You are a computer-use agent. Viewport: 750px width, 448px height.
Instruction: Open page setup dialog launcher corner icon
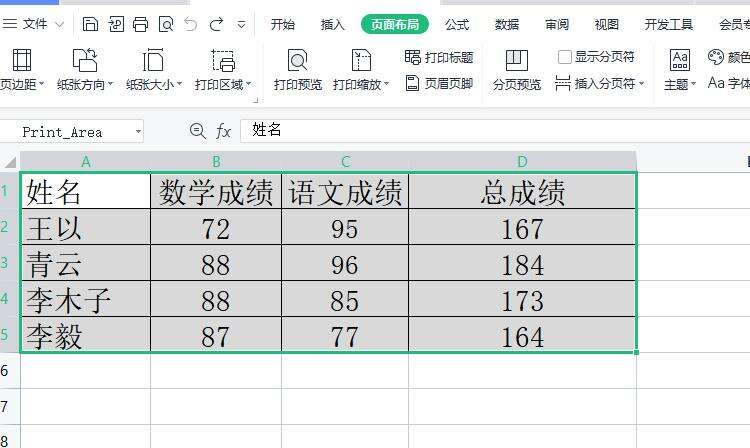pyautogui.click(x=255, y=100)
